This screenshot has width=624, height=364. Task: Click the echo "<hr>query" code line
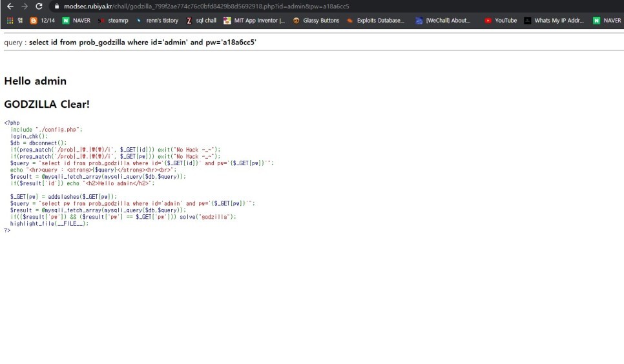pos(93,170)
